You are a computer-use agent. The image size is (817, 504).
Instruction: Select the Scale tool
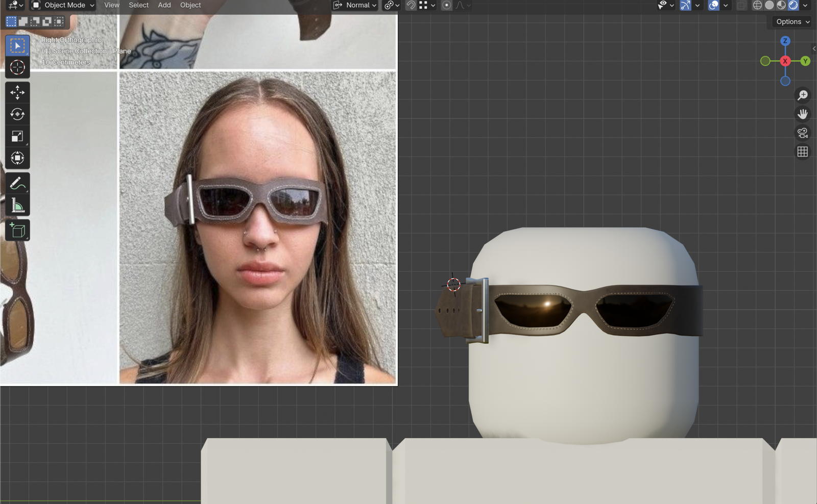point(17,136)
